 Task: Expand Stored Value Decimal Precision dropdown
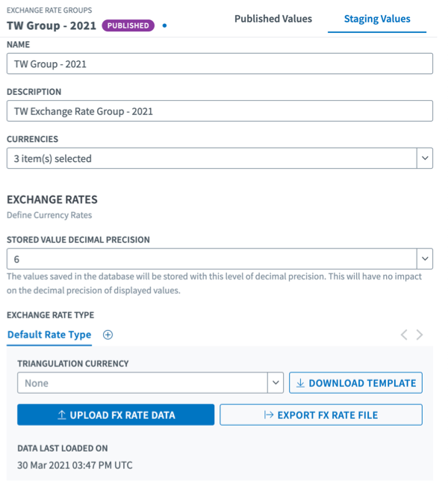tap(220, 259)
